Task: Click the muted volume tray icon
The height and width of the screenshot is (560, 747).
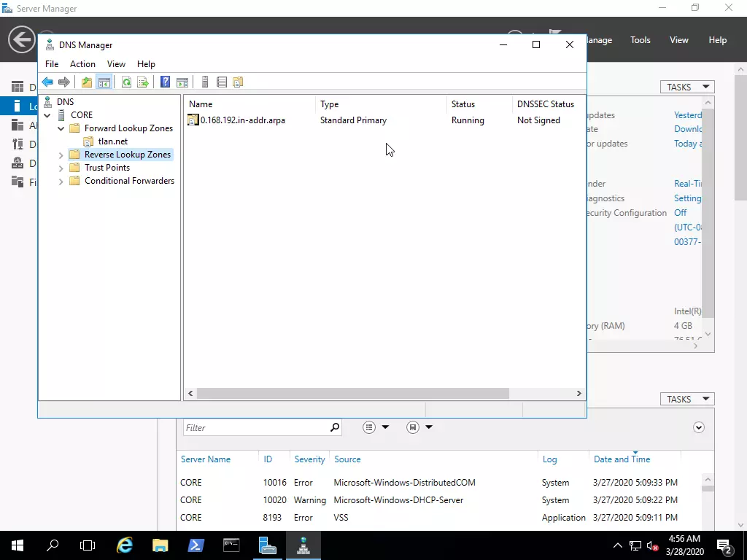Action: point(652,545)
